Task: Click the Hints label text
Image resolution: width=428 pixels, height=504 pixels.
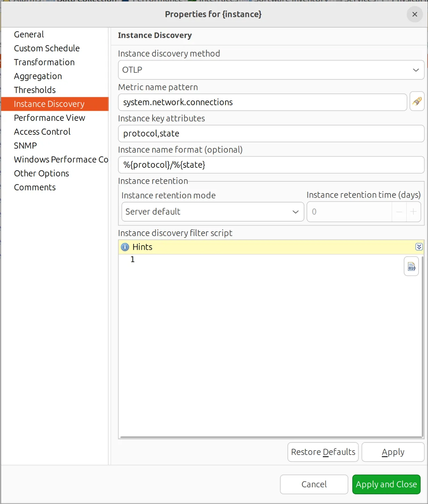Action: [x=142, y=247]
